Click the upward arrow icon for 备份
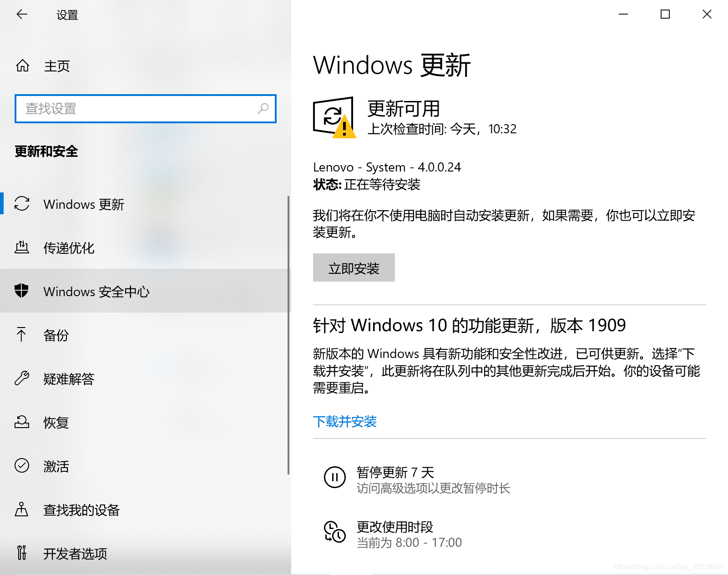 [x=21, y=334]
